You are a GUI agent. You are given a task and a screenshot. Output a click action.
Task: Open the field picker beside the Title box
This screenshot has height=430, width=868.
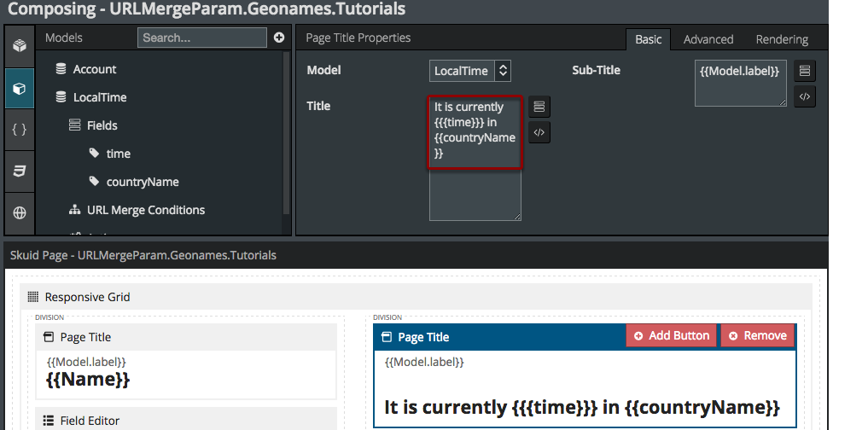coord(539,107)
